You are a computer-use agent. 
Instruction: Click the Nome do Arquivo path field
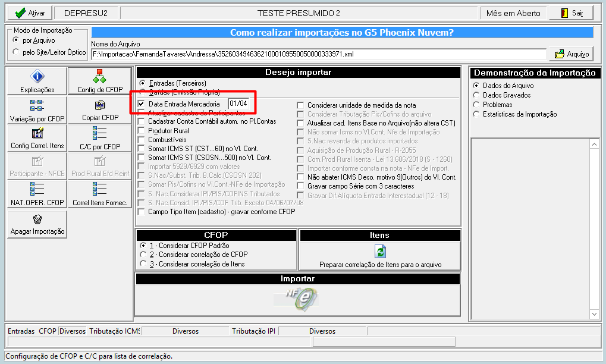pos(319,54)
